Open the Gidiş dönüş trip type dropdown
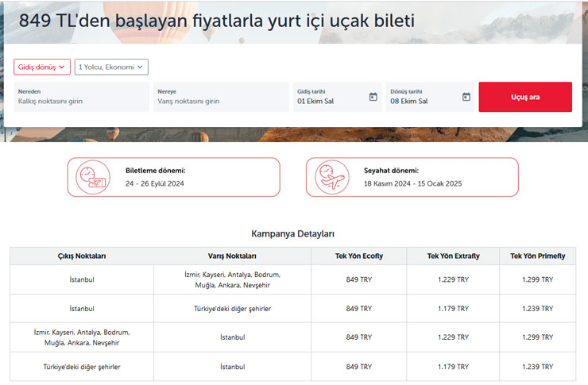The image size is (588, 385). (x=42, y=67)
